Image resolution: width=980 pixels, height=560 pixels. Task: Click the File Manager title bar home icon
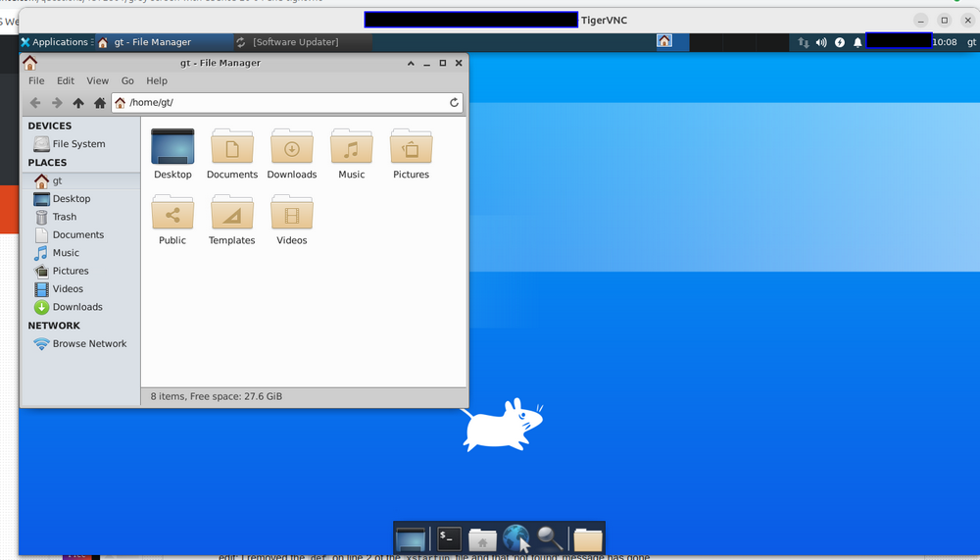point(30,63)
